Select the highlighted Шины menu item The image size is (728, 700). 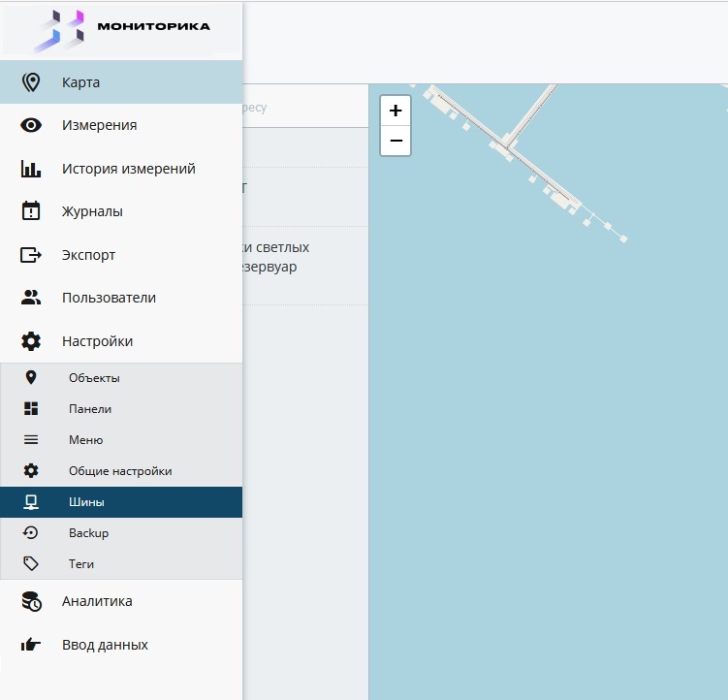pyautogui.click(x=86, y=502)
